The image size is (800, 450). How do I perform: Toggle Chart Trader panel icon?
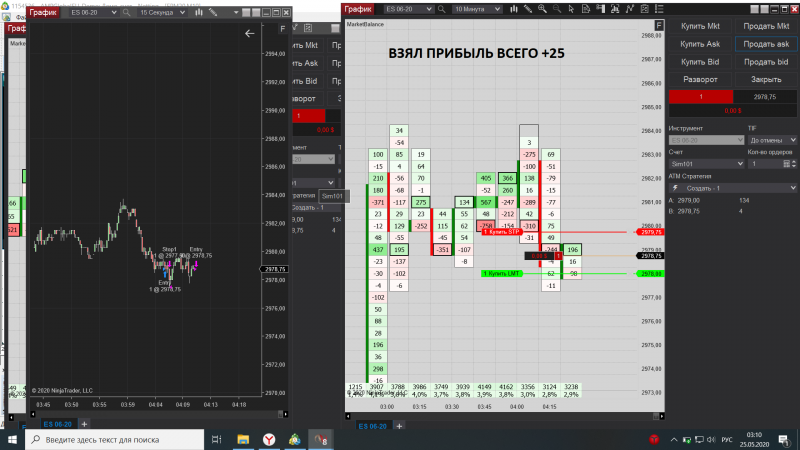(601, 9)
